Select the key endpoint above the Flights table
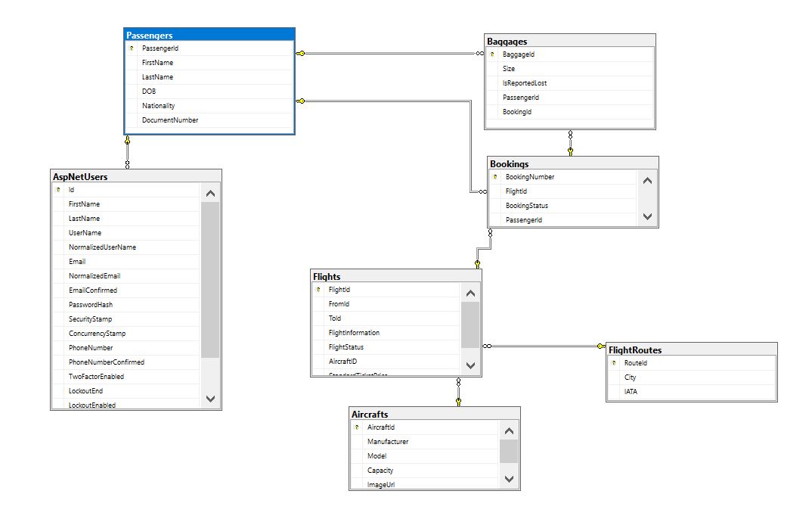The height and width of the screenshot is (522, 812). tap(478, 264)
